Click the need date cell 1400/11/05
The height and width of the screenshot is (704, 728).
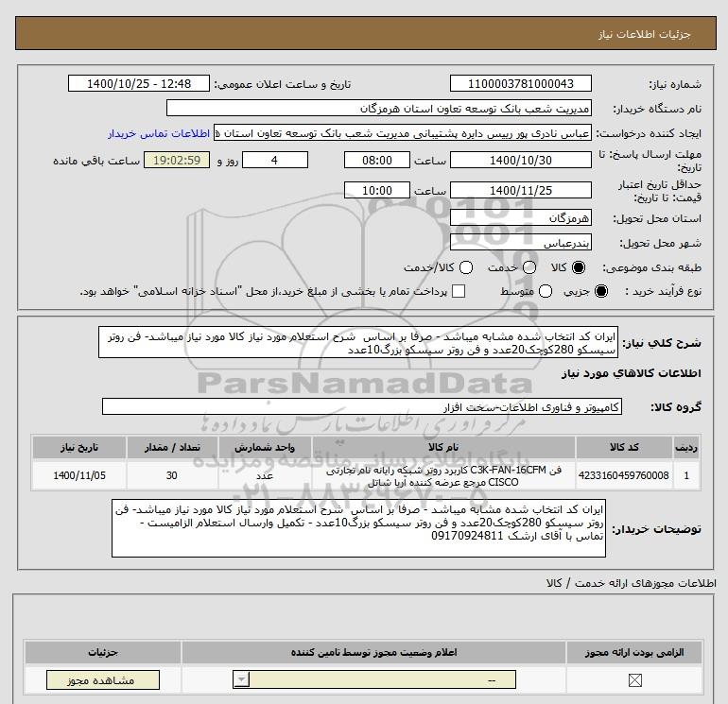point(78,475)
